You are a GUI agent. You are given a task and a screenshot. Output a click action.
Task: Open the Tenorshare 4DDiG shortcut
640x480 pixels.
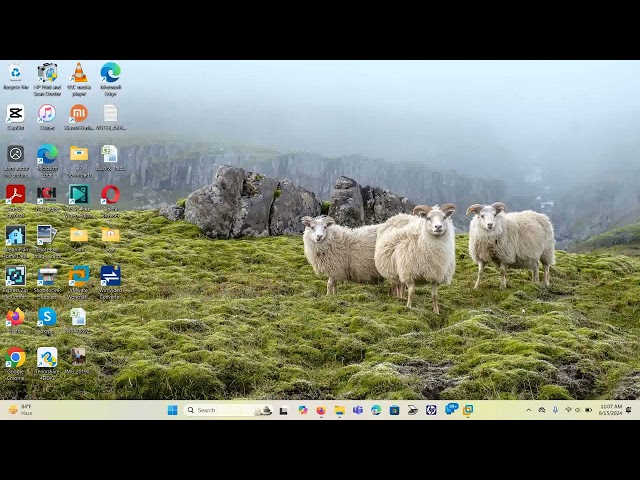[47, 358]
